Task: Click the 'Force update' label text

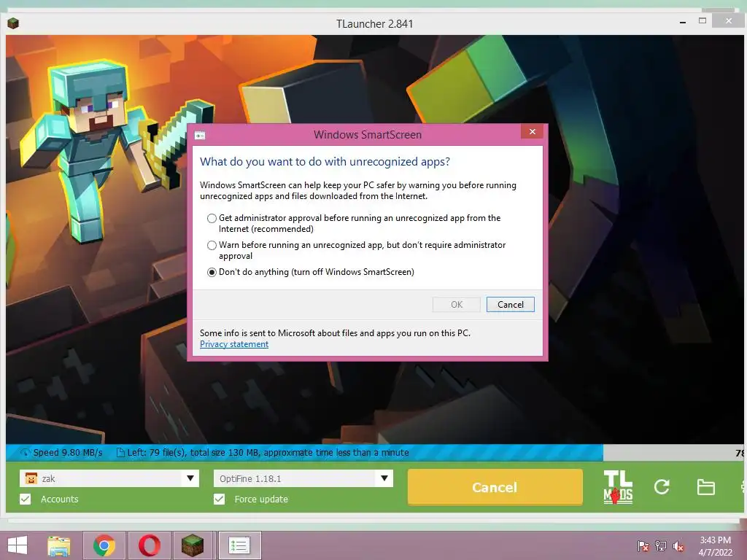Action: 261,499
